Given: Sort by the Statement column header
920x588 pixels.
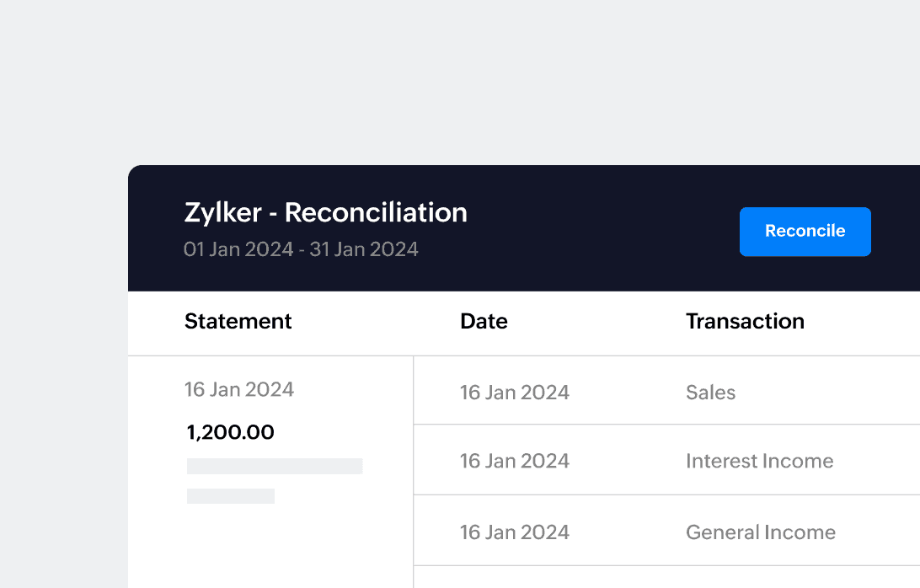Looking at the screenshot, I should pyautogui.click(x=238, y=321).
